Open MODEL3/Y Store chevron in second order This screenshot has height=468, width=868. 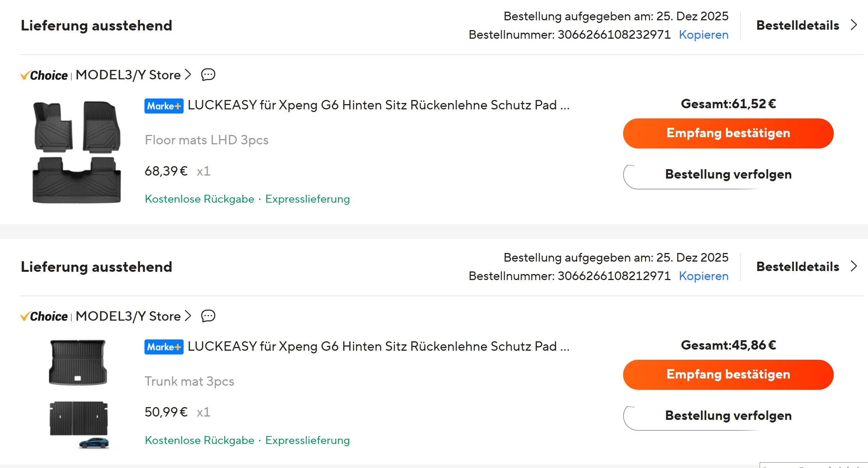[188, 316]
